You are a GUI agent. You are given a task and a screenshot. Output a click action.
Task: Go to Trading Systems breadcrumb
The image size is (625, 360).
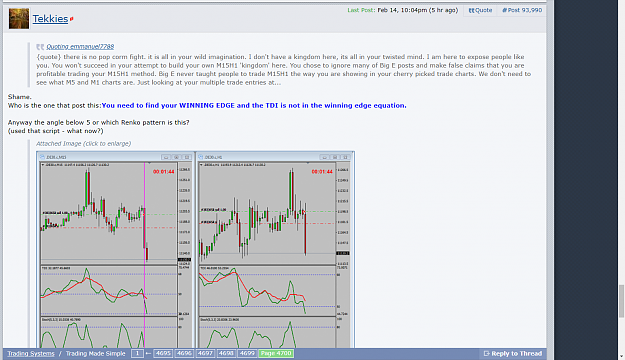[31, 354]
